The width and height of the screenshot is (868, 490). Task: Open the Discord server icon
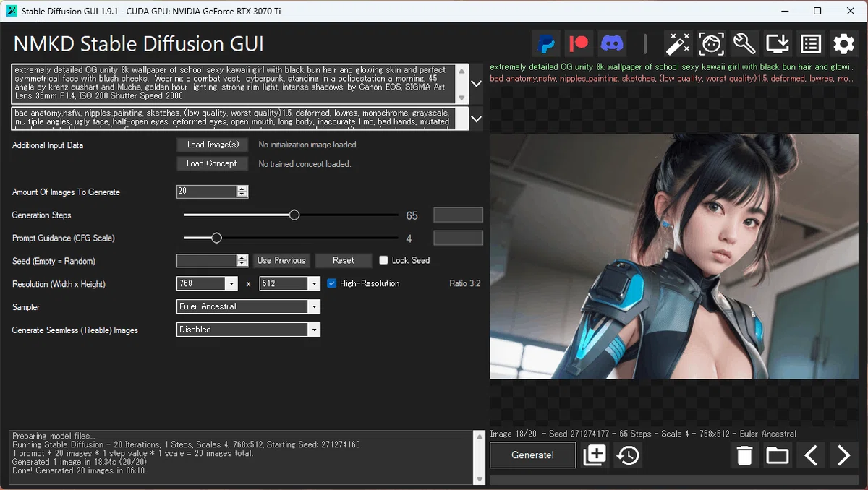[612, 44]
